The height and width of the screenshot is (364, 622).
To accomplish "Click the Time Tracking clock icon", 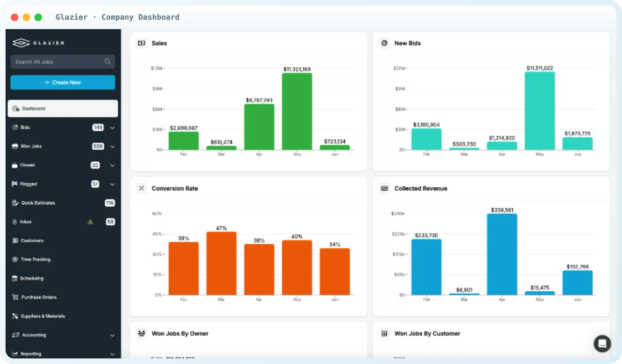I will (15, 259).
